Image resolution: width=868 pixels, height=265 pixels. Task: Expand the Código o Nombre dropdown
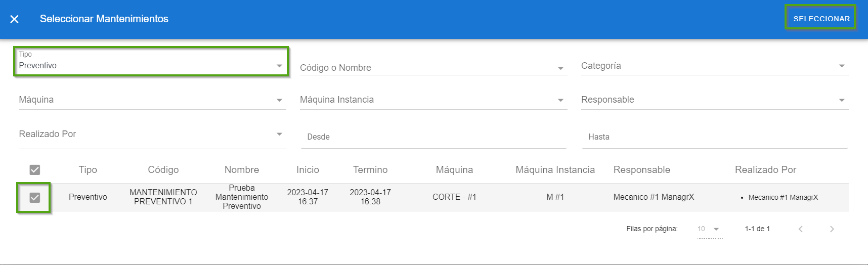(x=433, y=68)
